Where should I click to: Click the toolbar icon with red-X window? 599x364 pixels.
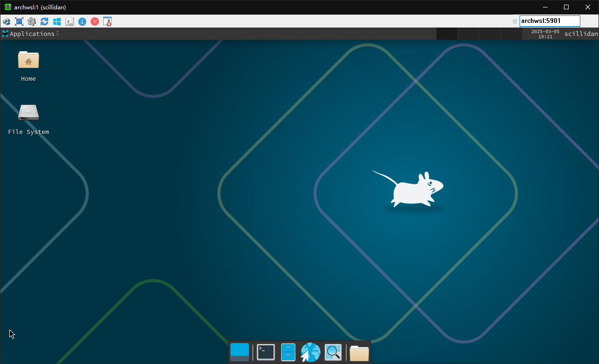point(107,21)
